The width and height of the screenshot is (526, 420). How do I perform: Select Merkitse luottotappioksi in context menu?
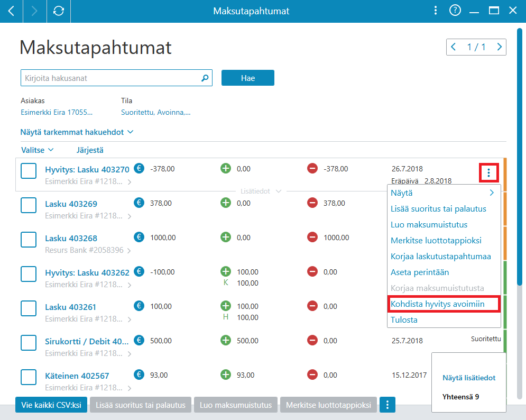point(436,240)
